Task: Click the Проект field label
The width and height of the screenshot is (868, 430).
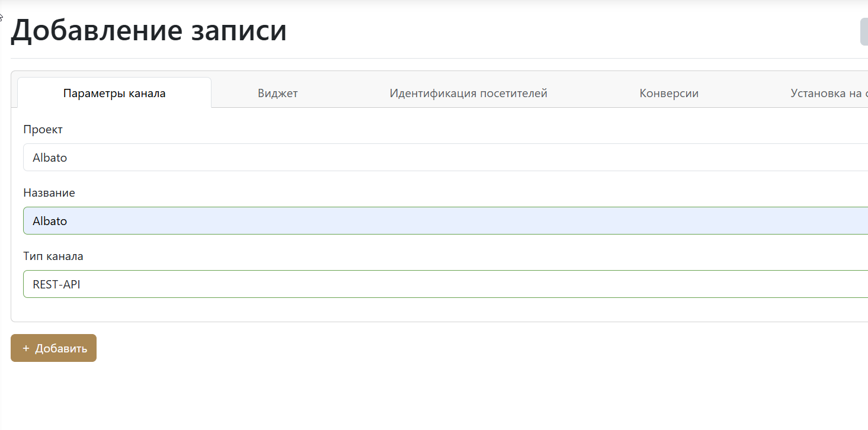Action: 43,130
